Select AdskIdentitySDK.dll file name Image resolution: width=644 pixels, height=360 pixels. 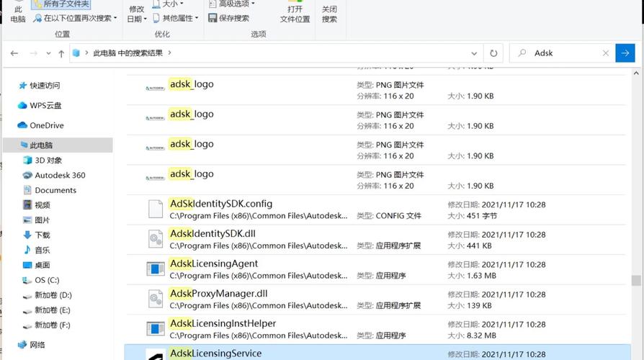pos(213,233)
